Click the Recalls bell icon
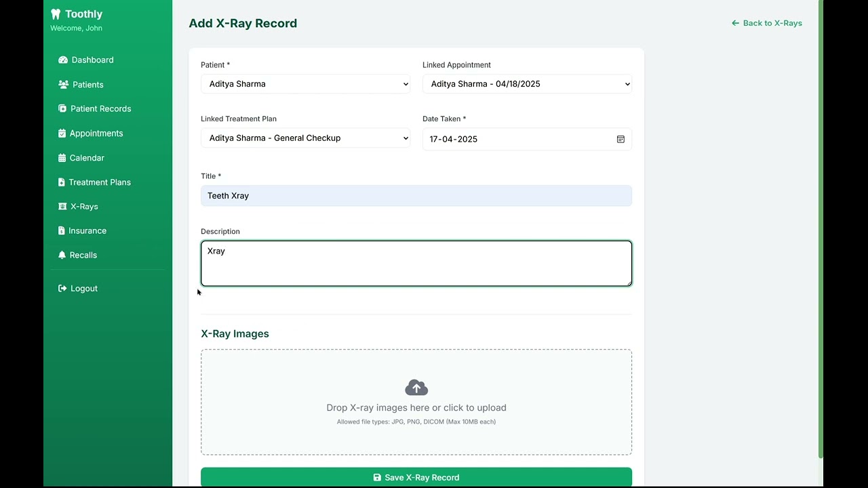Image resolution: width=868 pixels, height=488 pixels. [62, 256]
